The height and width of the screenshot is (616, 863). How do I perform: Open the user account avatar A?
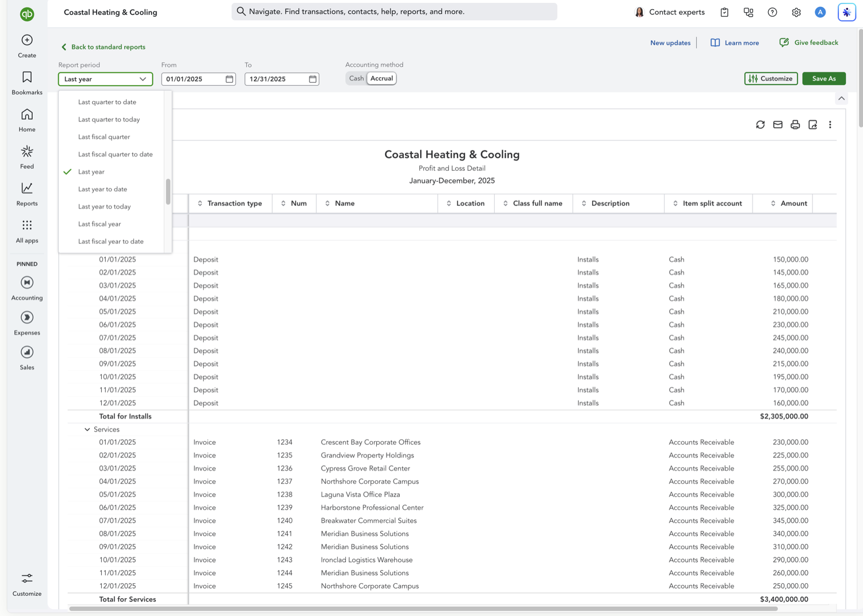pyautogui.click(x=820, y=12)
